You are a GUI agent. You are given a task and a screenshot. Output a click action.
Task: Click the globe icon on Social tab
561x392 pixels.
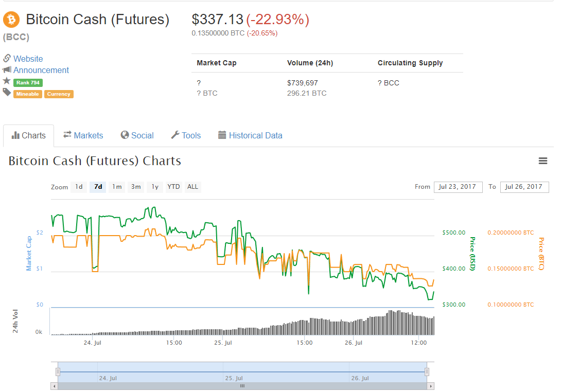tap(125, 135)
